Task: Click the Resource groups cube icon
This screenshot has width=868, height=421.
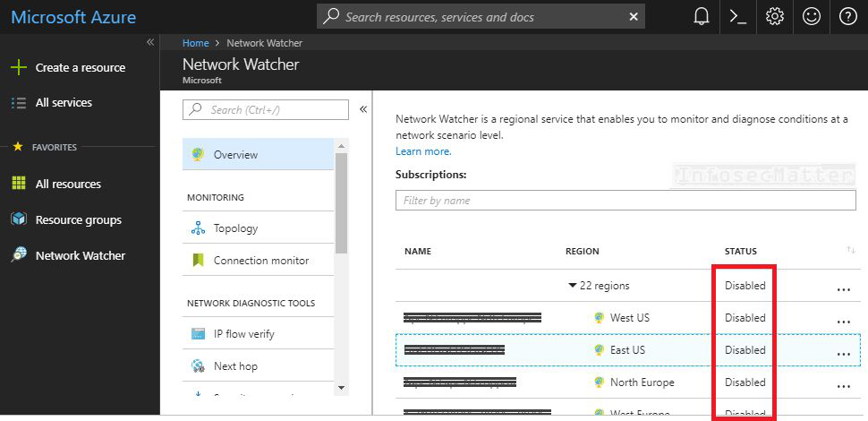Action: coord(19,219)
